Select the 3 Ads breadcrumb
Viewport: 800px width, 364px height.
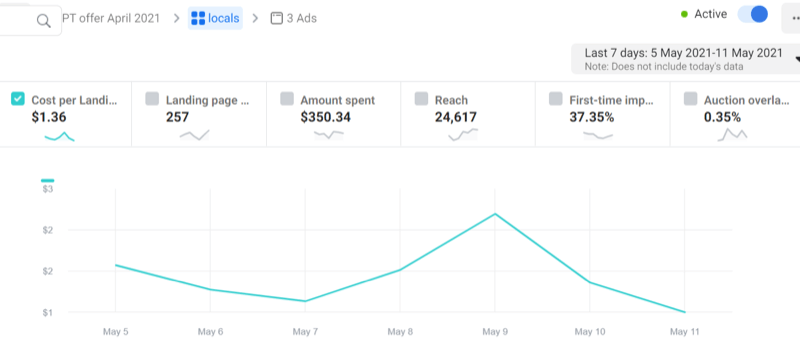(x=294, y=18)
